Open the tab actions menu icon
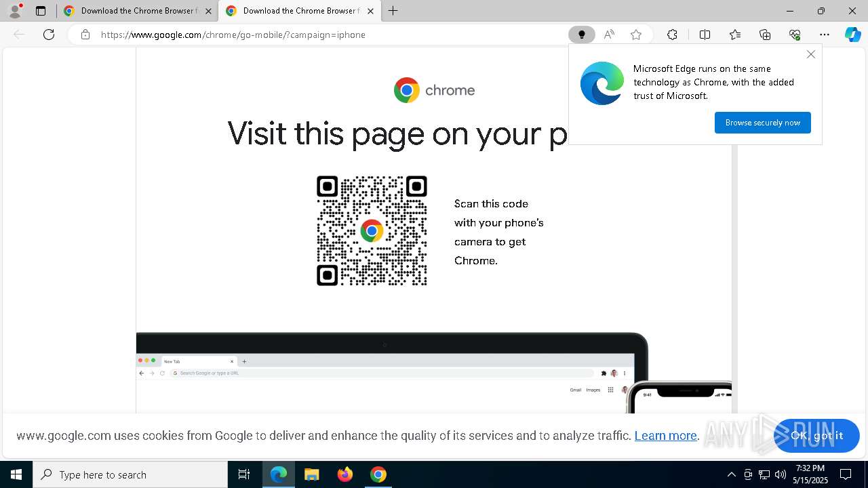 coord(41,11)
